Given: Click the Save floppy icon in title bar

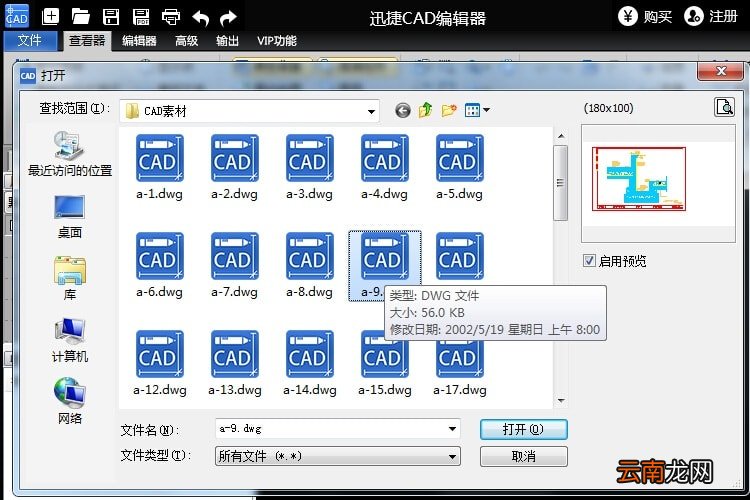Looking at the screenshot, I should (x=111, y=17).
